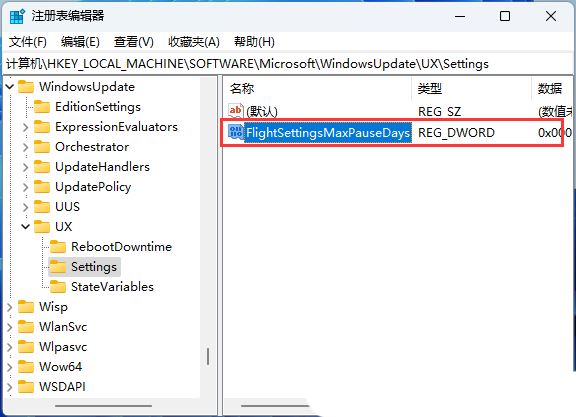Screen dimensions: 576x417
Task: Minimize the Registry Editor window
Action: point(460,17)
